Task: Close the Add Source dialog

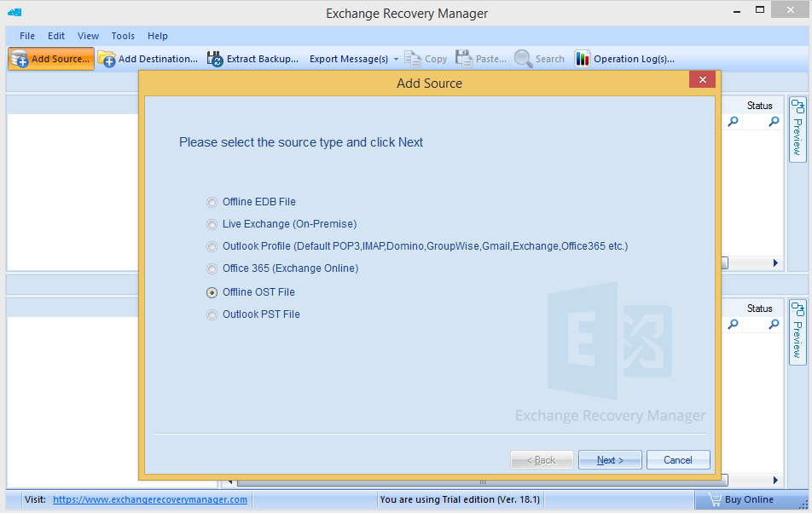Action: pyautogui.click(x=703, y=79)
